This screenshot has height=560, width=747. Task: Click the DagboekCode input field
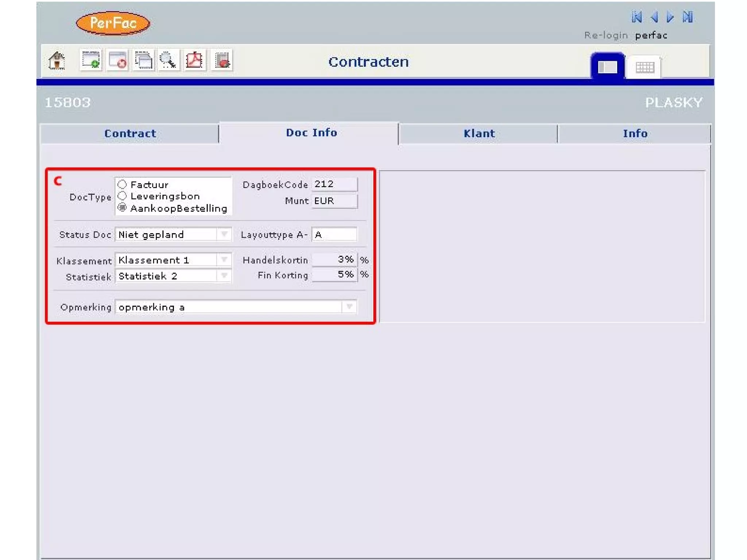point(334,184)
